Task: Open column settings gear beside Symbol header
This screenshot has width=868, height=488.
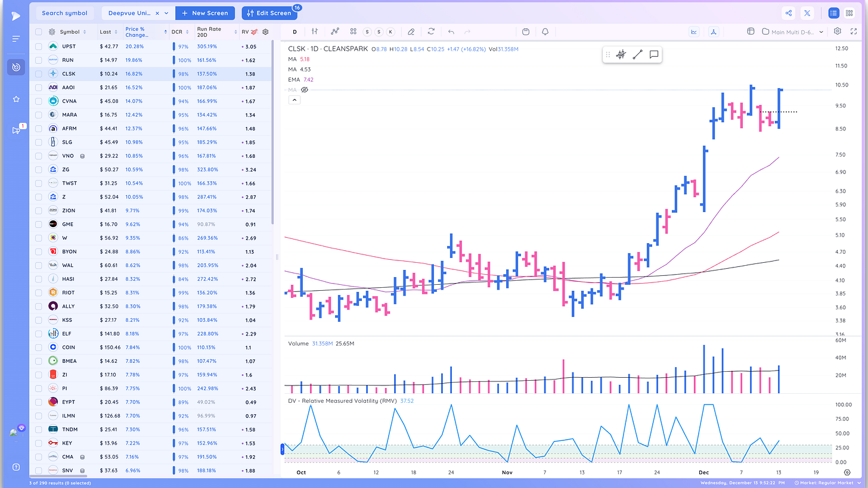Action: click(52, 32)
